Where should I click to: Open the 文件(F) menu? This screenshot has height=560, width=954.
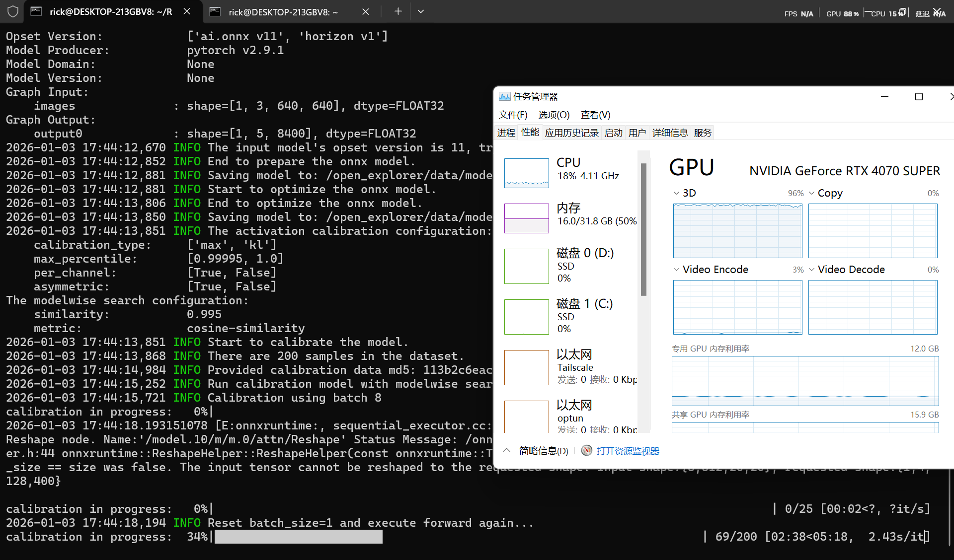pyautogui.click(x=513, y=115)
